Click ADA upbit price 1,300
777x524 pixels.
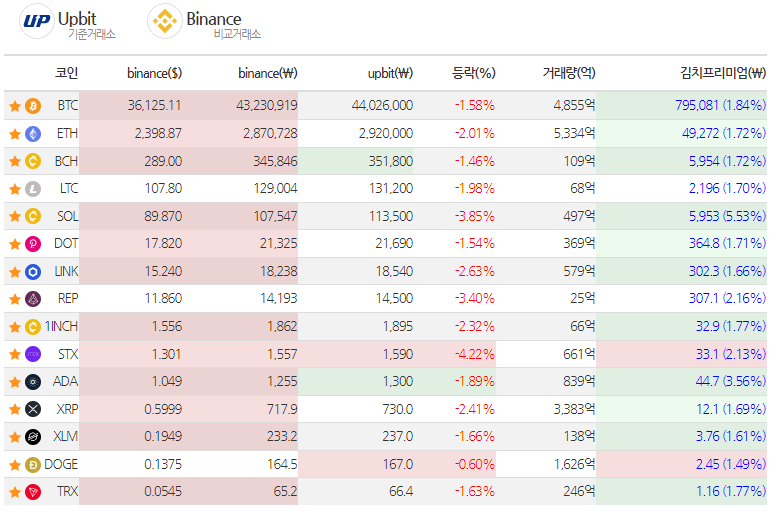[x=397, y=382]
